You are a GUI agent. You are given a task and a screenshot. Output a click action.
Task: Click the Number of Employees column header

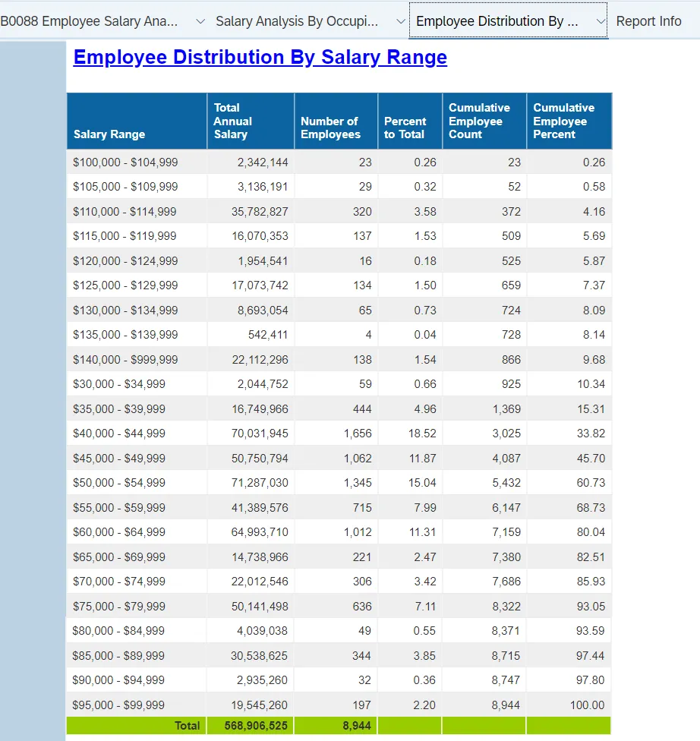coord(330,128)
